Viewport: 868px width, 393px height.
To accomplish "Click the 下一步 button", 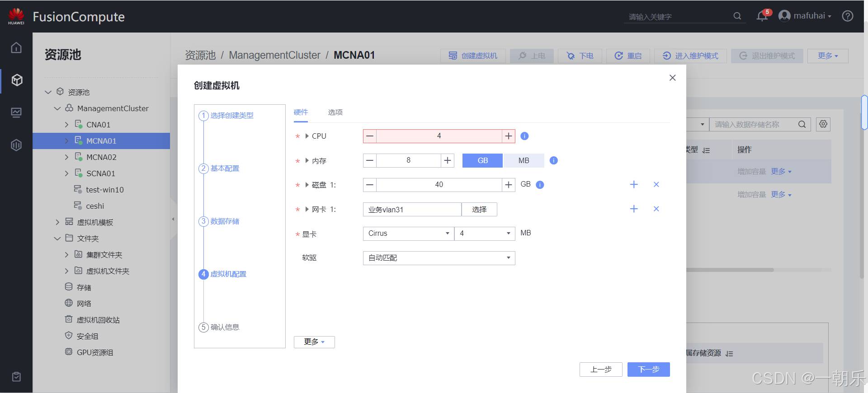I will tap(648, 370).
